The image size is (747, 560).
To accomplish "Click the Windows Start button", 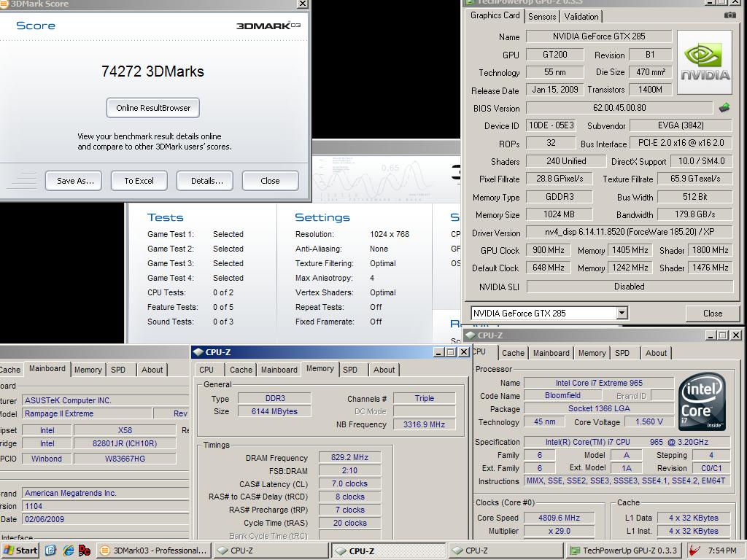I will click(19, 551).
